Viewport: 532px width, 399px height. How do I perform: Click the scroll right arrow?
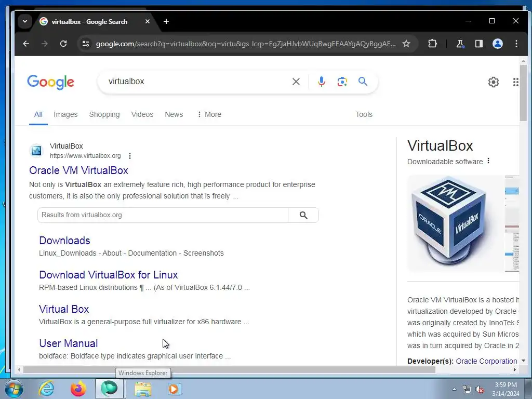click(515, 370)
